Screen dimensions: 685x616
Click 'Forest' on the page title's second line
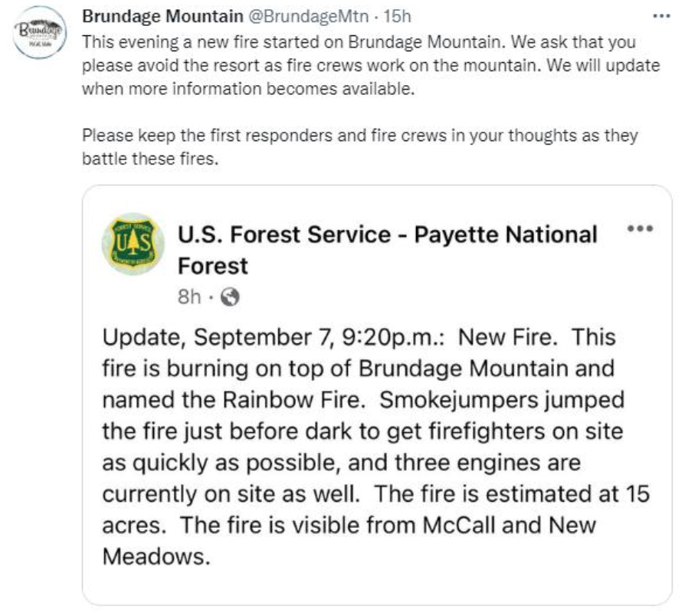[x=213, y=266]
